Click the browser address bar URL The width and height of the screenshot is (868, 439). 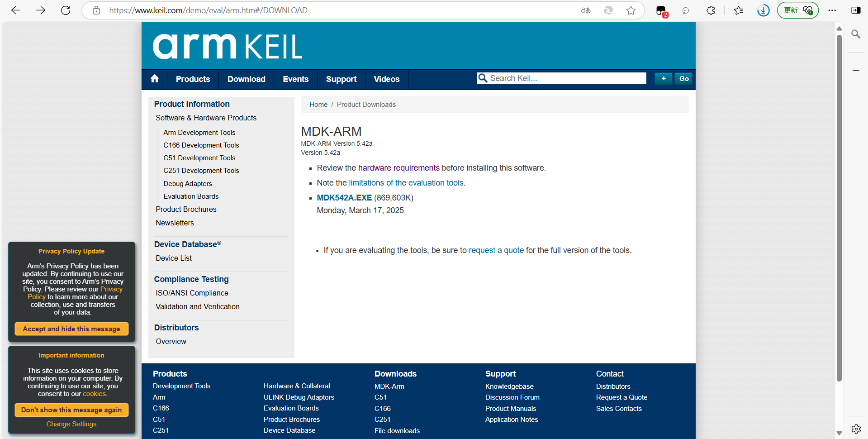208,10
